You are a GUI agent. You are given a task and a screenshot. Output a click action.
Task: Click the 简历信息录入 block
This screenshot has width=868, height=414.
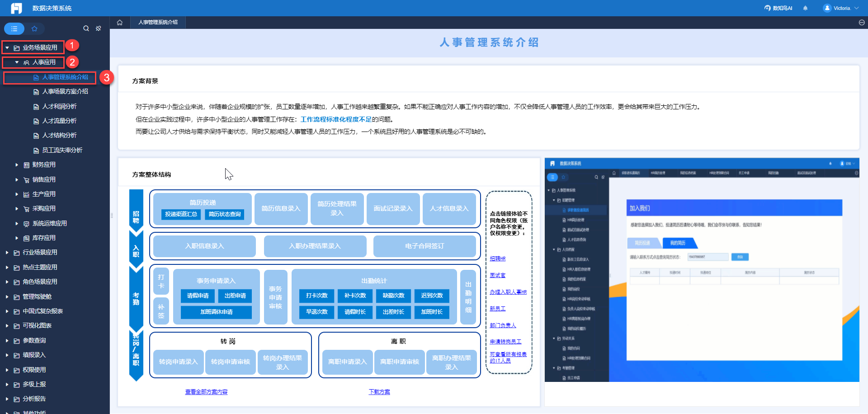click(x=281, y=209)
